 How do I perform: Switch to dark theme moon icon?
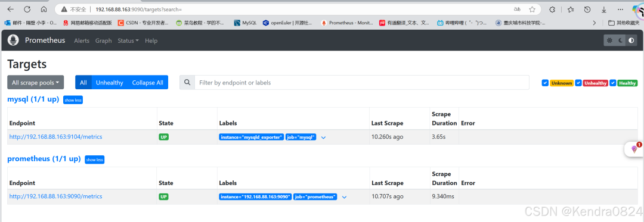[620, 40]
